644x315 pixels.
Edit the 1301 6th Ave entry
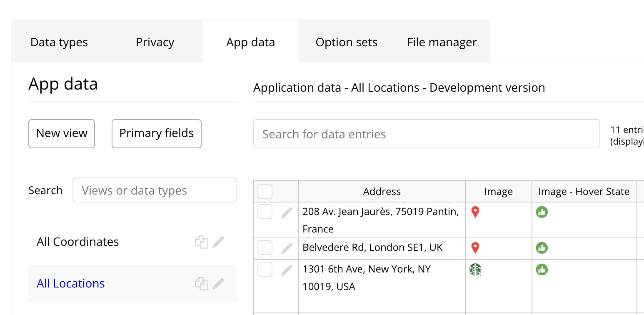287,270
